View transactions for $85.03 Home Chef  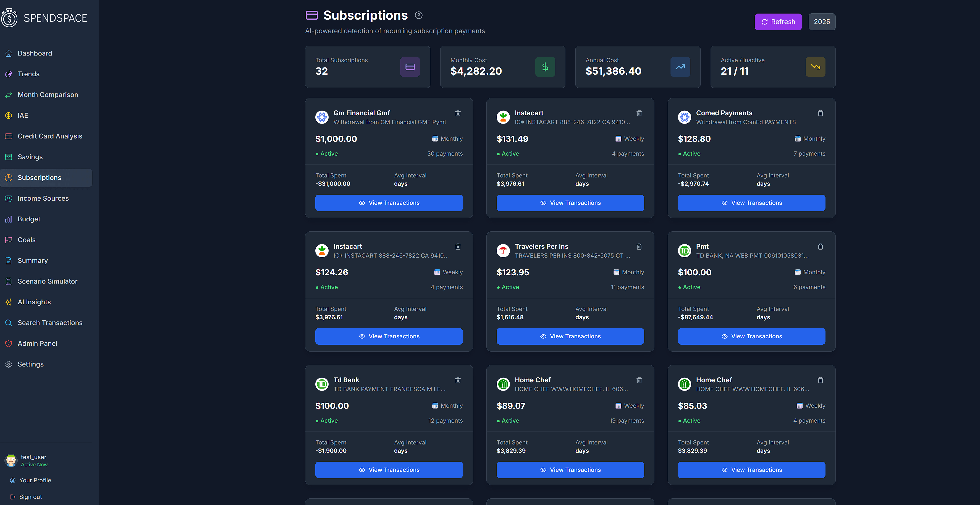point(751,470)
